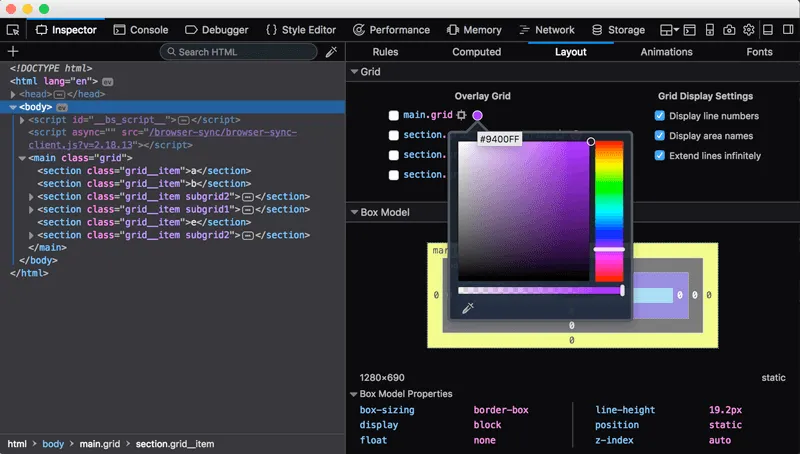
Task: Open toolbox settings gear
Action: pyautogui.click(x=748, y=30)
